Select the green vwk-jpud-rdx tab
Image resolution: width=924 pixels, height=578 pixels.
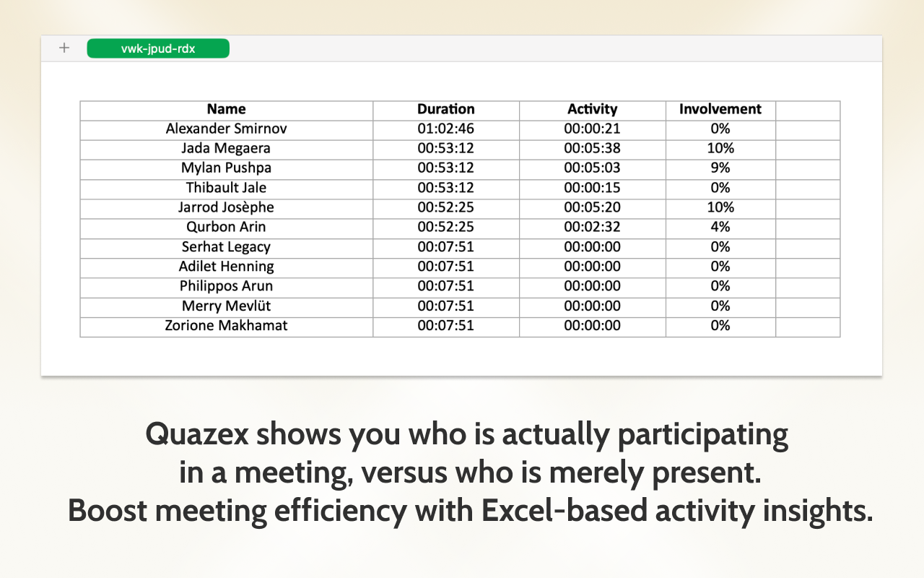coord(157,48)
